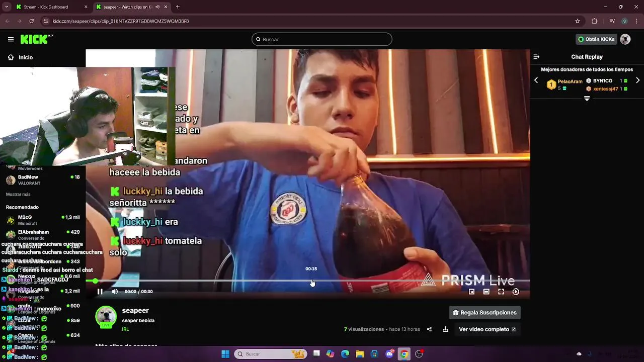Open Windows Start menu

click(x=225, y=354)
